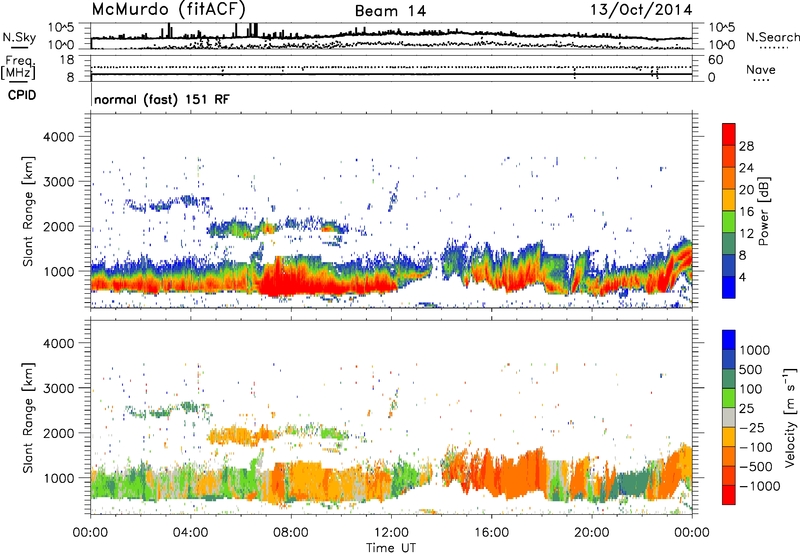This screenshot has height=554, width=800.
Task: Select the Power [dB] color bar label
Action: click(764, 211)
